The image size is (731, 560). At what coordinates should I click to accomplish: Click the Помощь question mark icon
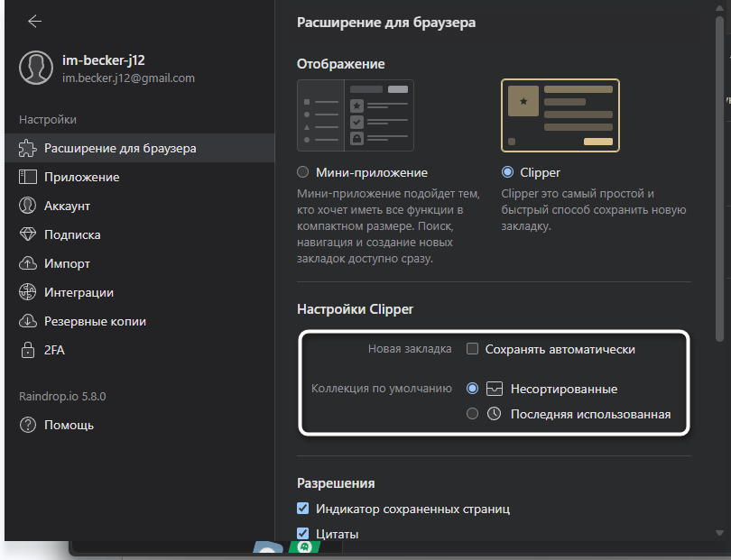click(x=27, y=425)
